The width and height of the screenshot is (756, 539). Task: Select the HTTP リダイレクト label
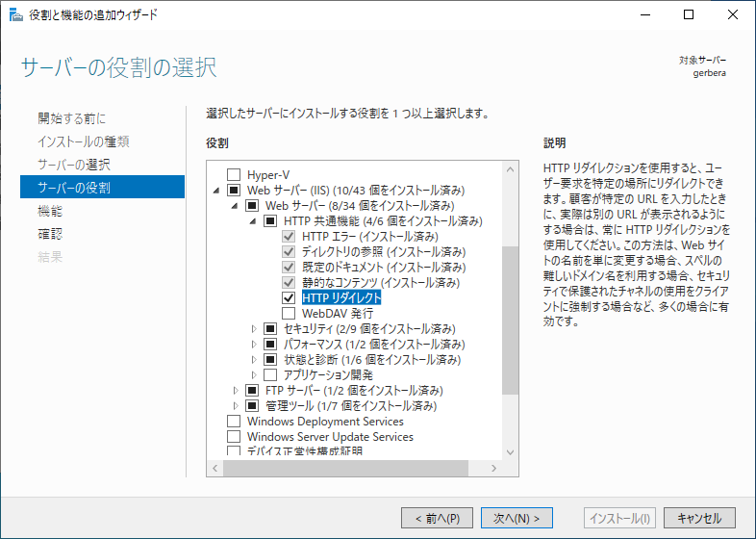tap(341, 297)
